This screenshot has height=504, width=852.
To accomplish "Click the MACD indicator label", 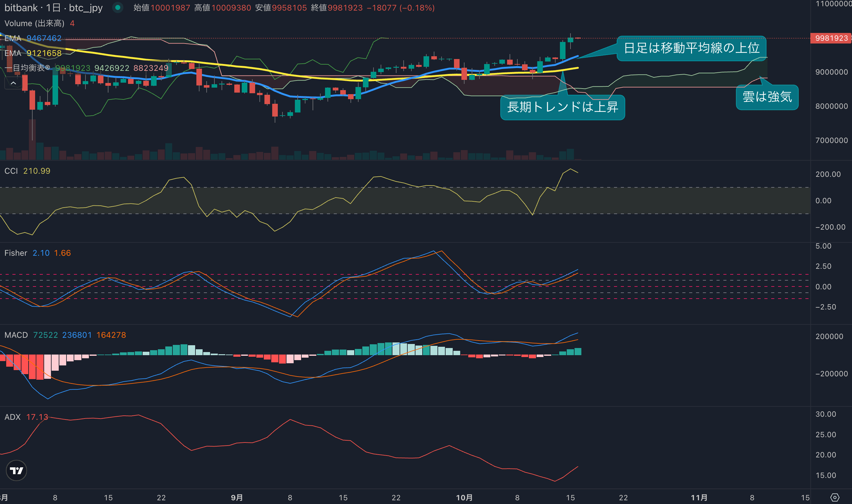I will pyautogui.click(x=16, y=335).
